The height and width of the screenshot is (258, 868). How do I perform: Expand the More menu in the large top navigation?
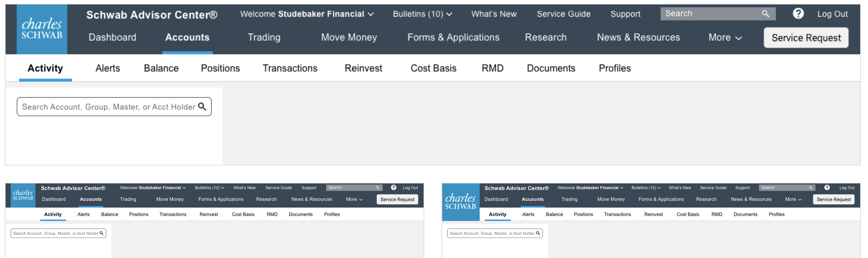coord(725,37)
